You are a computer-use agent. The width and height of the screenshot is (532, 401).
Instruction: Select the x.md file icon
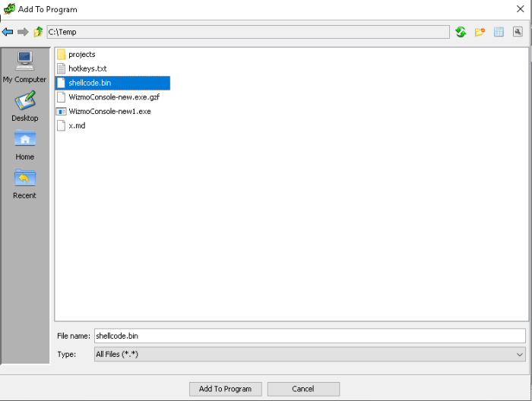(x=61, y=125)
